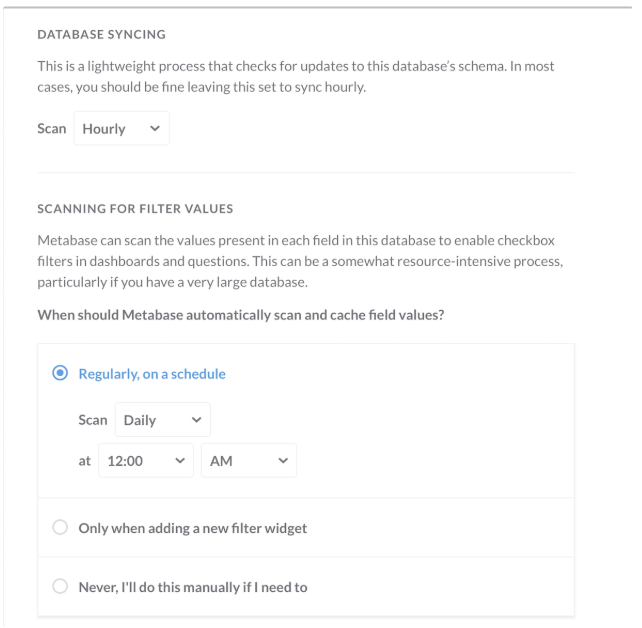Open the Daily scan frequency dropdown

[162, 420]
